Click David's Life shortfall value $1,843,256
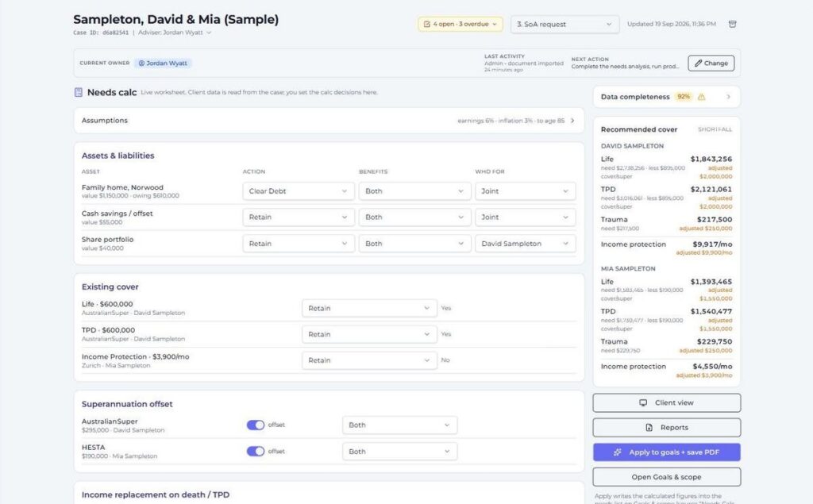This screenshot has height=504, width=813. click(711, 160)
